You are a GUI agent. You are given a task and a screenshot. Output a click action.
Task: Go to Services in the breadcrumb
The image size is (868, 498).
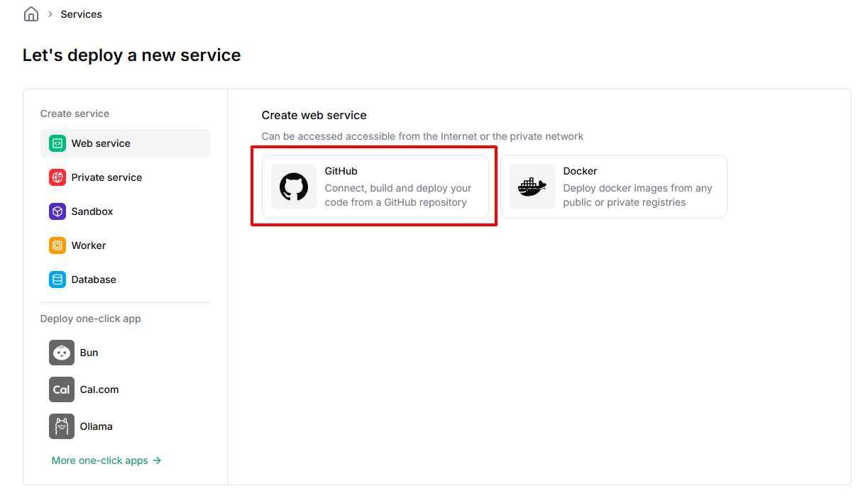pyautogui.click(x=82, y=14)
